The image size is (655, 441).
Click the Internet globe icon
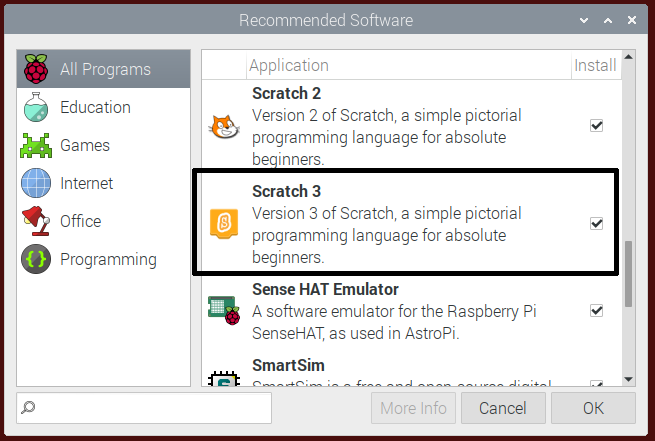click(x=36, y=184)
